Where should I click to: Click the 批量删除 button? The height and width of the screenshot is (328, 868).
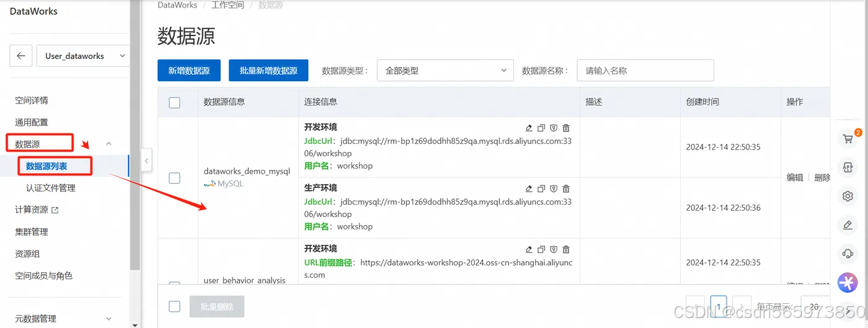[x=217, y=306]
